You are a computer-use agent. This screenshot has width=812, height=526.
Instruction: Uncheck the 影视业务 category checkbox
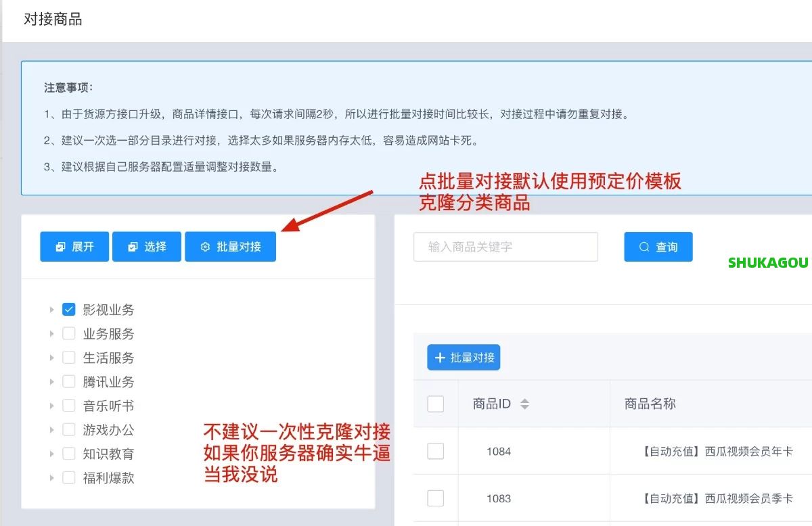coord(68,309)
